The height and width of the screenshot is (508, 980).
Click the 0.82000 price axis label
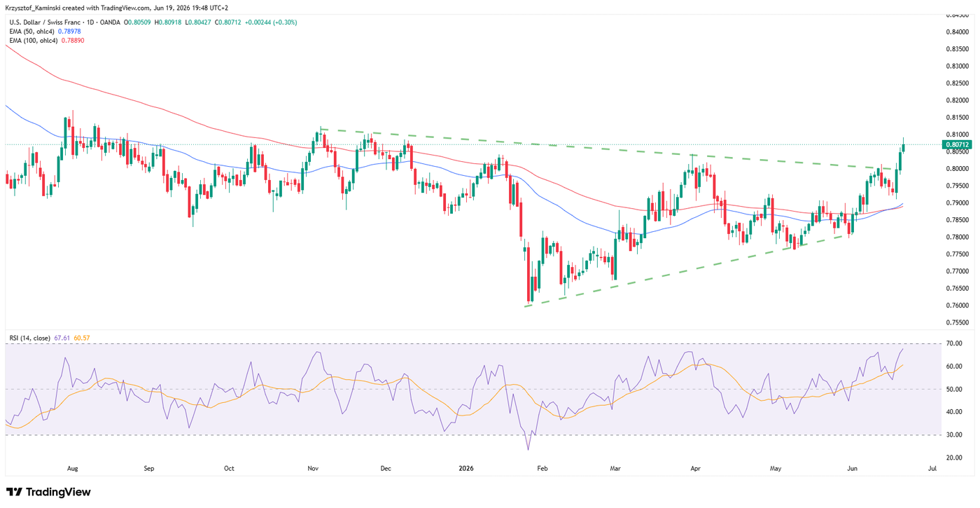click(x=958, y=100)
